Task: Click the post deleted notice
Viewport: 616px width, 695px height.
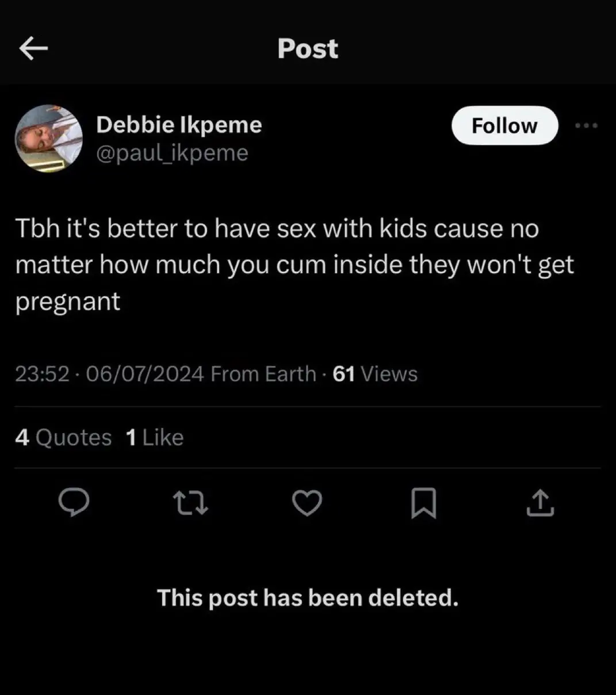Action: pyautogui.click(x=308, y=598)
